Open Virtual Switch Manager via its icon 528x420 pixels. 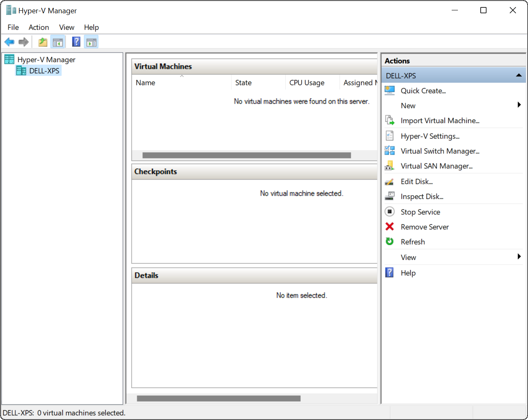[x=389, y=151]
